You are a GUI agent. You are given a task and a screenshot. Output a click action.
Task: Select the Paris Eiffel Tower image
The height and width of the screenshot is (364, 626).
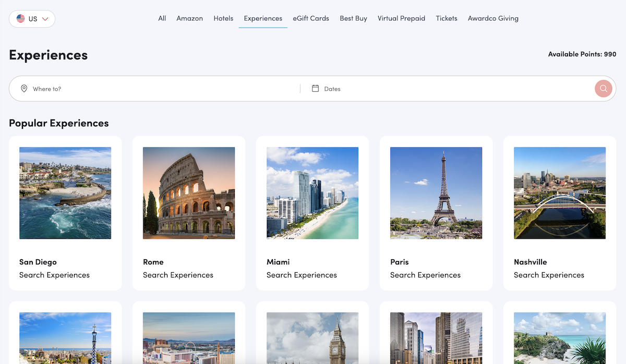click(436, 193)
